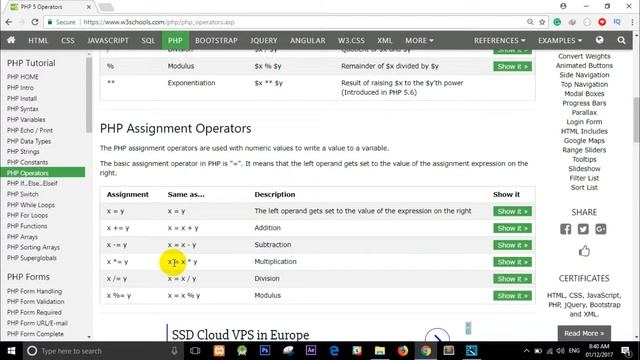Open PHP Form Handling sidebar link
The height and width of the screenshot is (360, 640).
pos(35,291)
